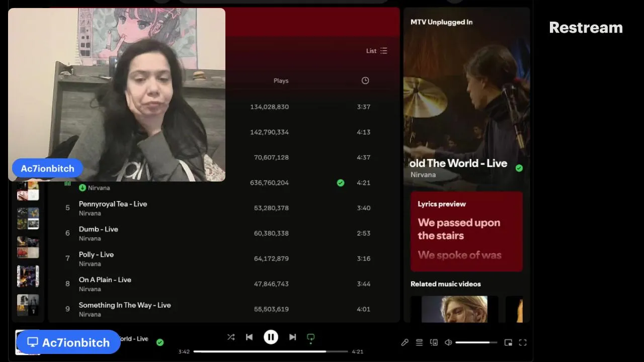
Task: Open the Nirvana artist link under Polly - Live
Action: click(90, 263)
